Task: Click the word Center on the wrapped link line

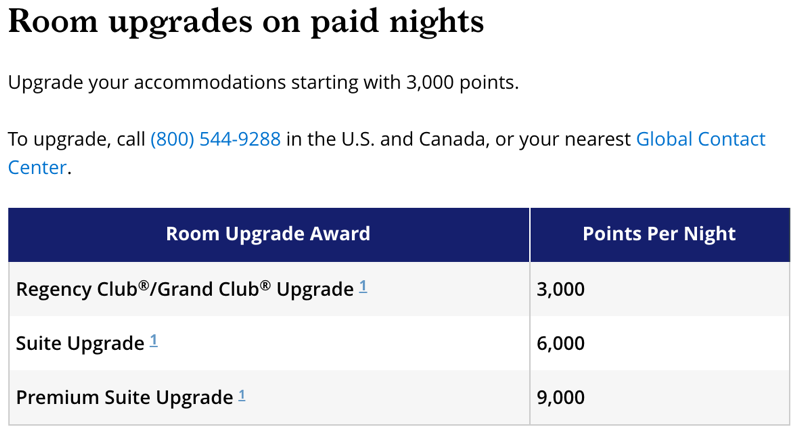Action: [x=37, y=167]
